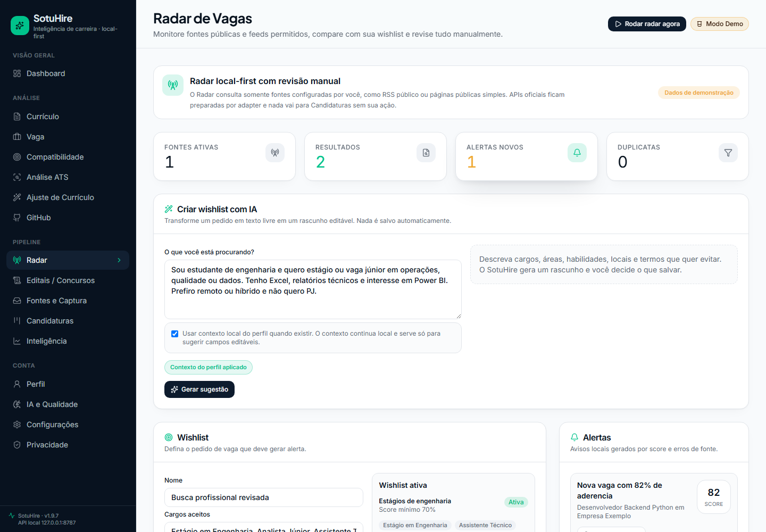Click the Radar sidebar icon

point(17,260)
